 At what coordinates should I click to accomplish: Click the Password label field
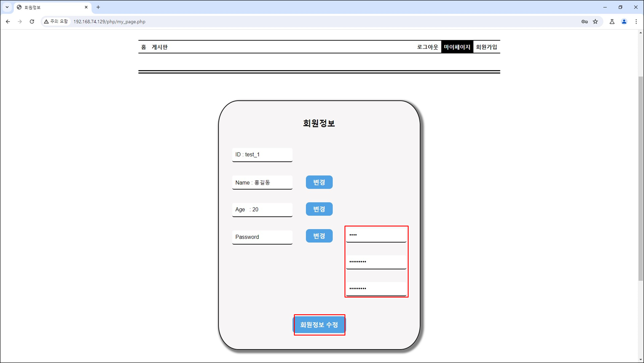262,237
